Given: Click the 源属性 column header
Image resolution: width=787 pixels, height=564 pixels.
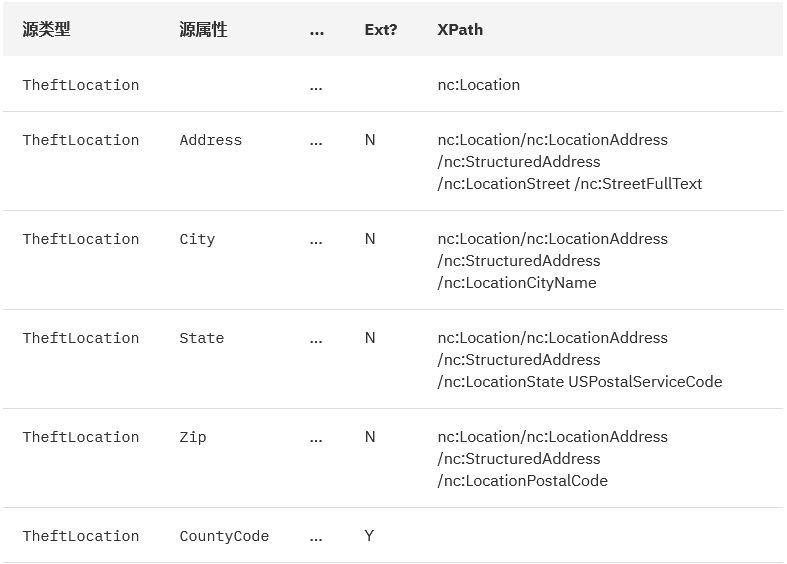Looking at the screenshot, I should (203, 30).
